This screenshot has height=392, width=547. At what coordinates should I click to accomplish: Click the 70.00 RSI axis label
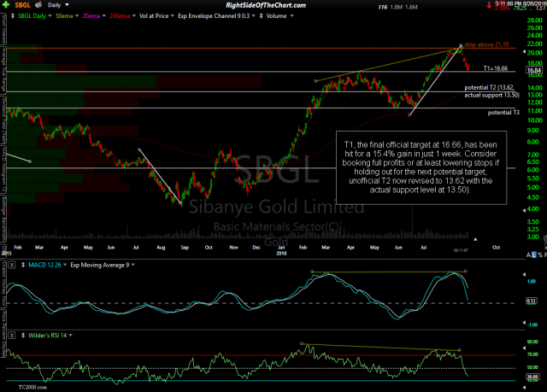[x=532, y=354]
